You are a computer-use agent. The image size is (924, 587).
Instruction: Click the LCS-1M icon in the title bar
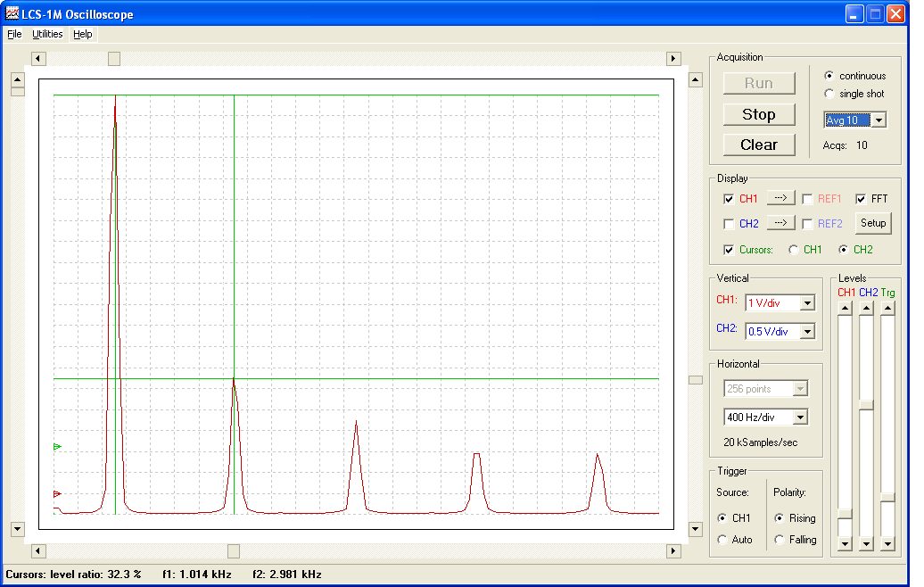pyautogui.click(x=11, y=13)
